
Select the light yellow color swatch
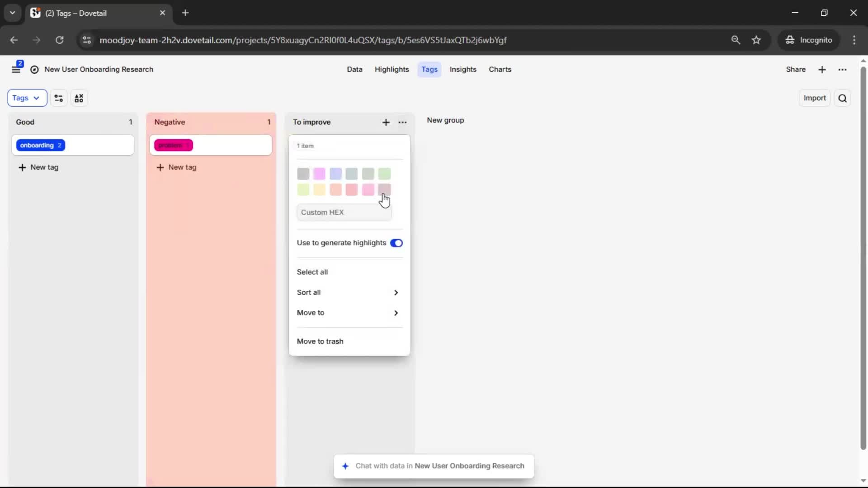(x=319, y=190)
